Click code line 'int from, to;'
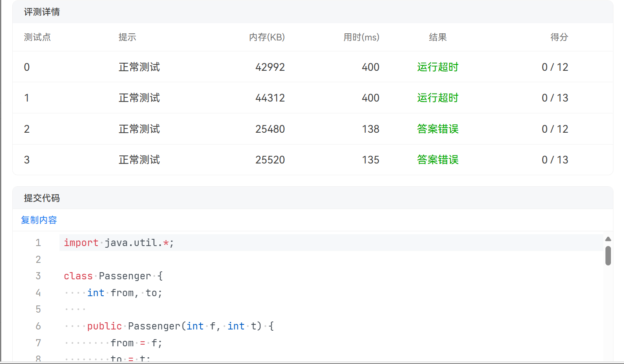The height and width of the screenshot is (364, 624). 125,293
